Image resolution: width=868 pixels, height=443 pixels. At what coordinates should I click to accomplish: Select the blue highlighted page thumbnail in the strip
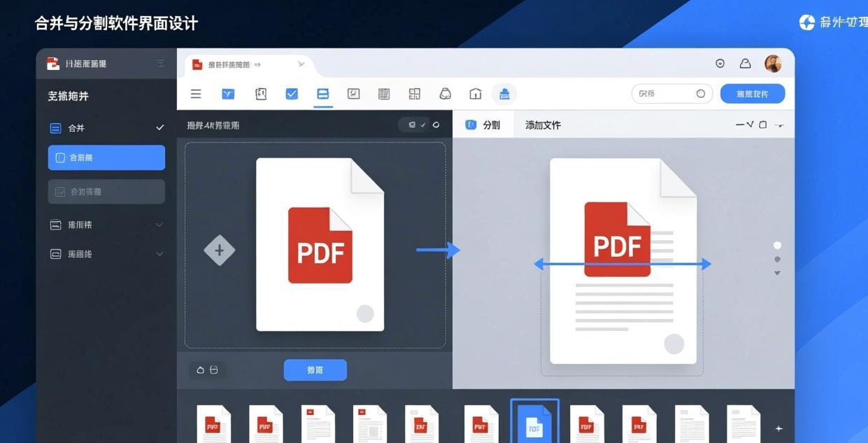535,421
